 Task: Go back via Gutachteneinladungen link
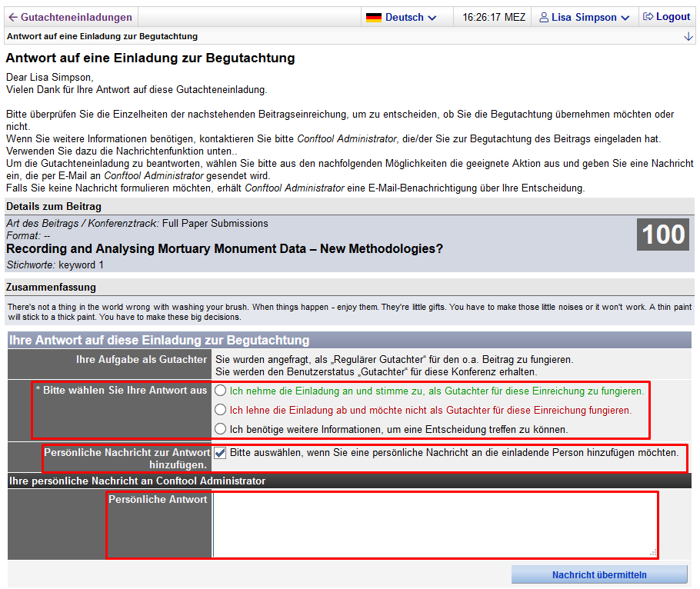[x=75, y=17]
